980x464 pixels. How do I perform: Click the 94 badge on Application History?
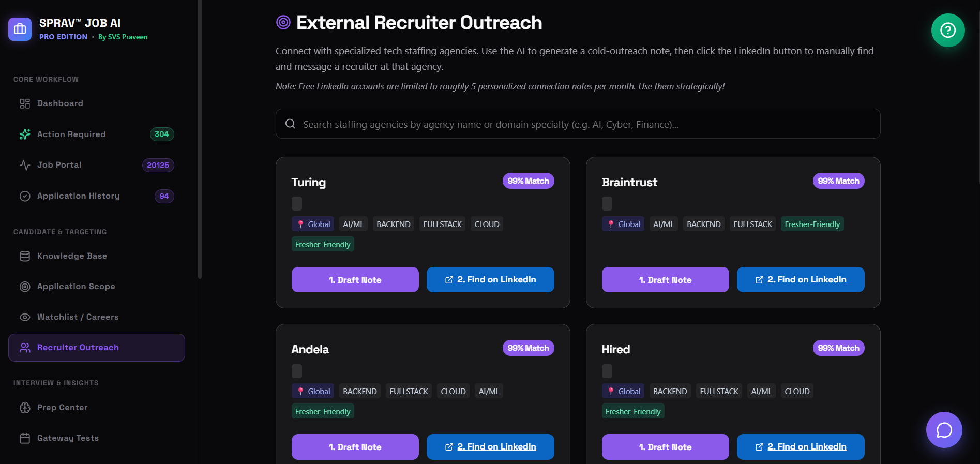(x=164, y=196)
